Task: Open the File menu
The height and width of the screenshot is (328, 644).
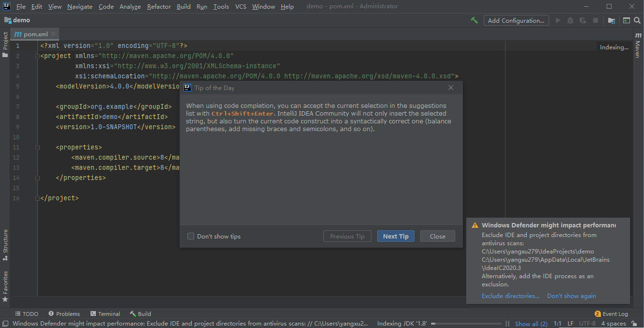Action: click(21, 6)
